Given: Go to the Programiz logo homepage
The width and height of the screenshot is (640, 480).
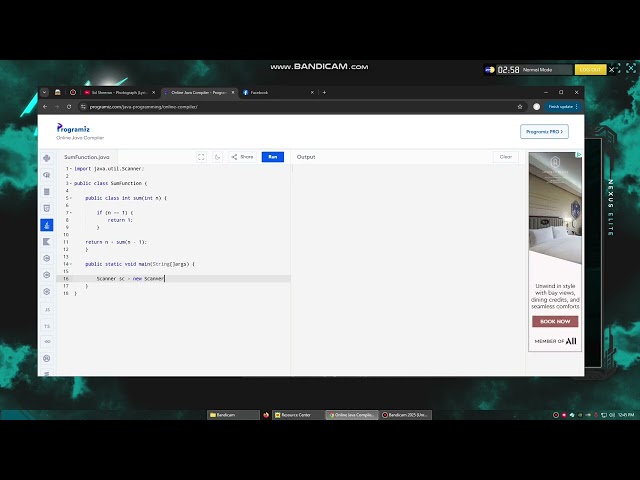Looking at the screenshot, I should pos(73,128).
